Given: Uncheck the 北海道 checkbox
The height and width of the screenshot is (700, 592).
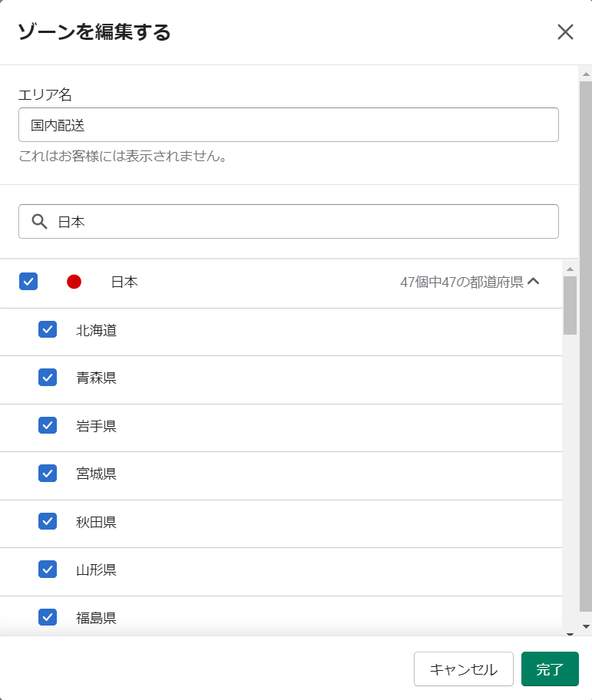Looking at the screenshot, I should 48,329.
